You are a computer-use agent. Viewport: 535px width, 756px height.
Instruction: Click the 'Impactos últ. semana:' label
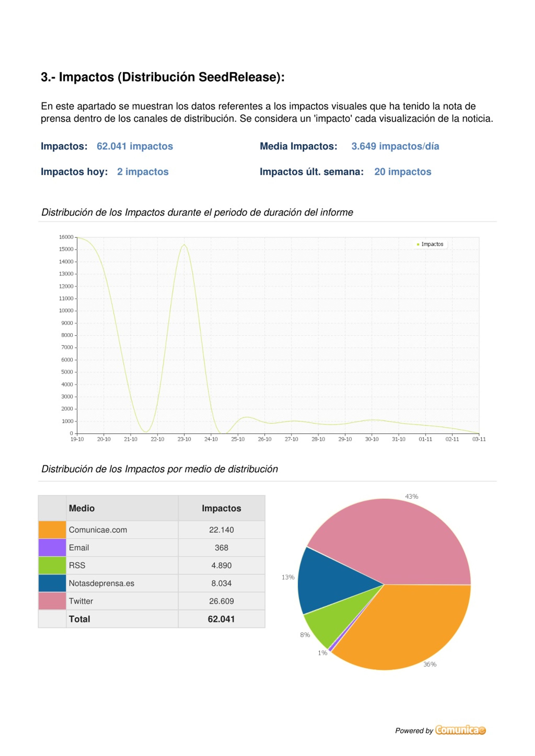(x=312, y=171)
